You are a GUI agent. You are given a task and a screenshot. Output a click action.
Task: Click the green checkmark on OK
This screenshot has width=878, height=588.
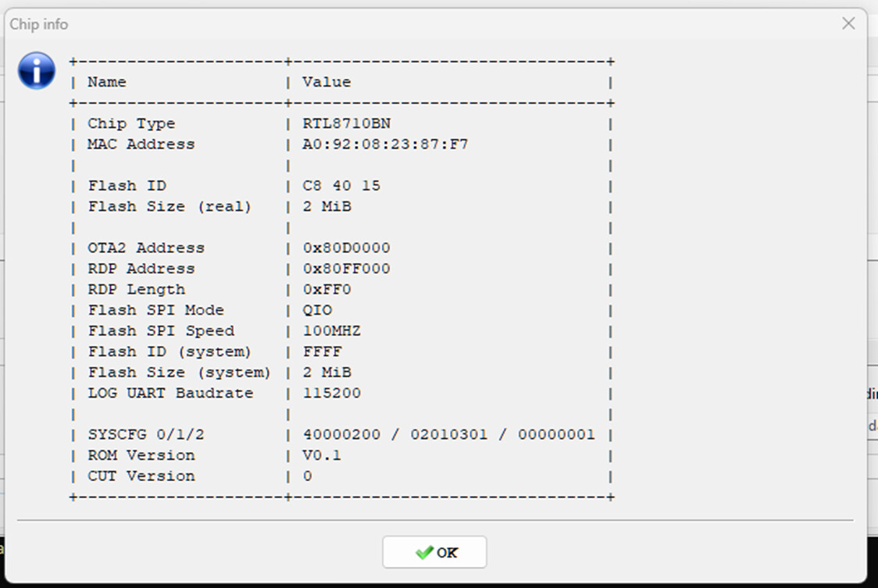424,552
